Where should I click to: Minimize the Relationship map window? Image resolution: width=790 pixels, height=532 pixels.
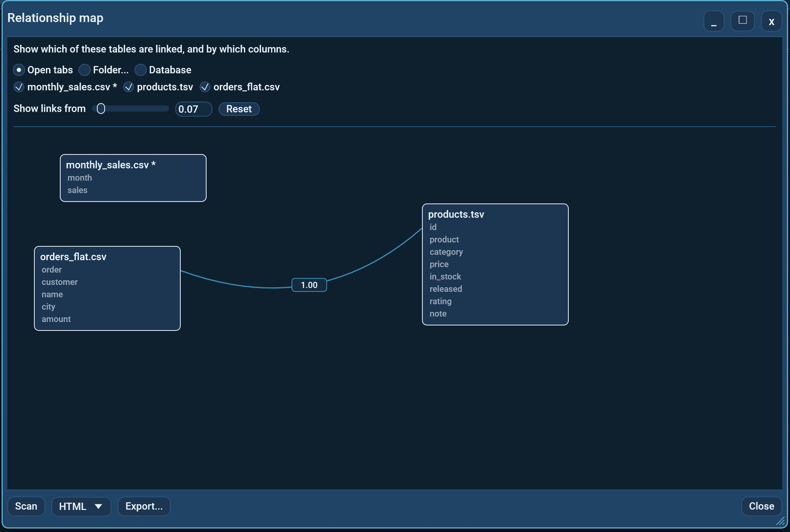coord(714,21)
